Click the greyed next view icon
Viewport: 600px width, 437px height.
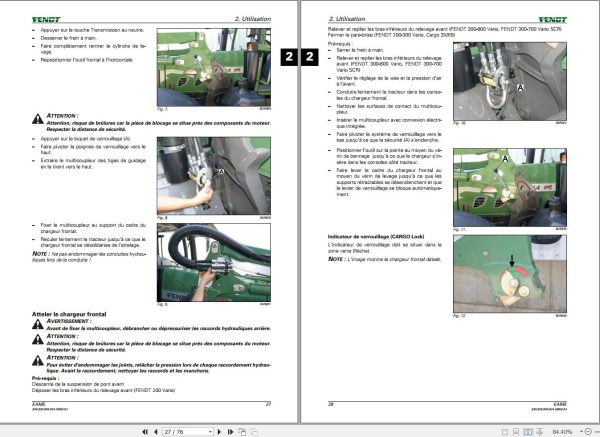[x=254, y=432]
